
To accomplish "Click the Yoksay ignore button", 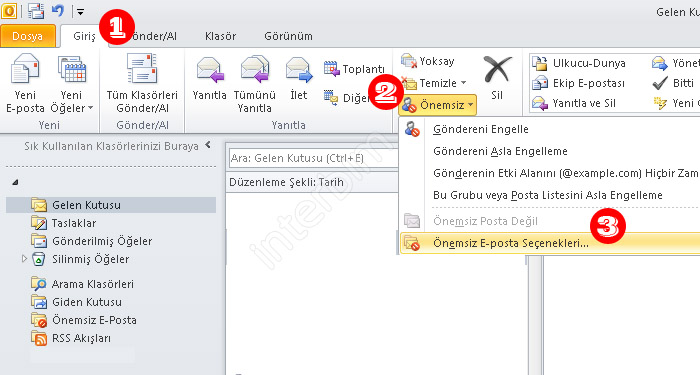I will 428,61.
